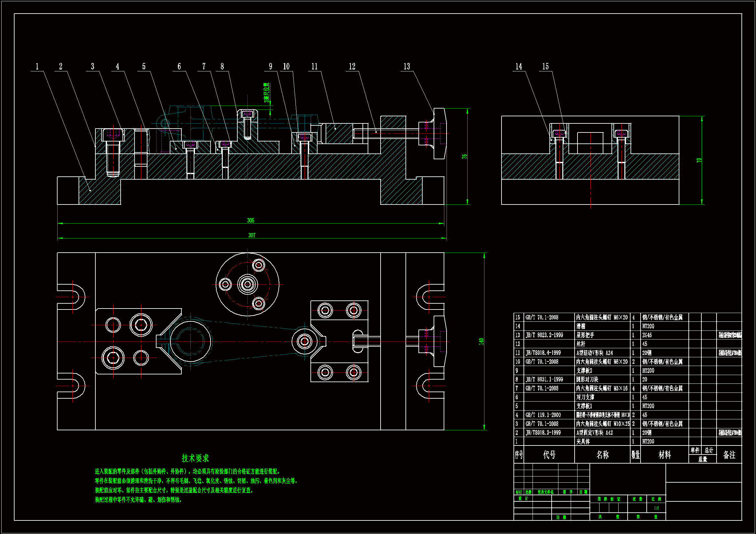The image size is (756, 534).
Task: Click part balloon number 13
Action: pos(407,67)
